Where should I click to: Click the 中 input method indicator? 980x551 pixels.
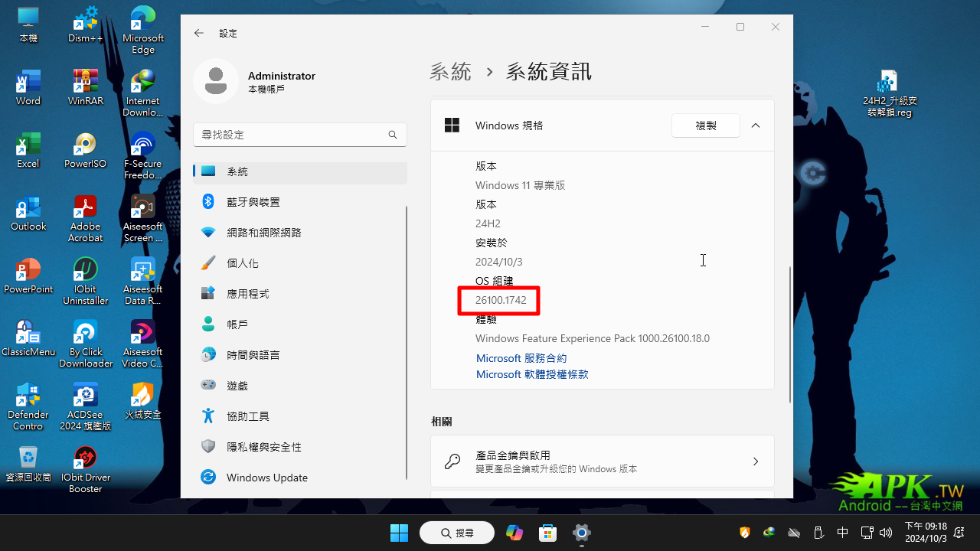click(x=842, y=533)
